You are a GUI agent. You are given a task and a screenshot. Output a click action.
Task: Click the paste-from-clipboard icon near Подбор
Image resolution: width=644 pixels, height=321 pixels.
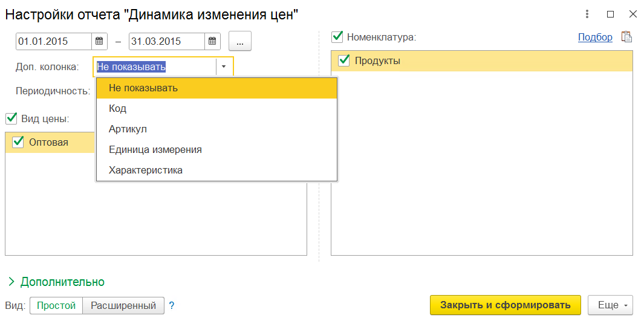pyautogui.click(x=626, y=37)
